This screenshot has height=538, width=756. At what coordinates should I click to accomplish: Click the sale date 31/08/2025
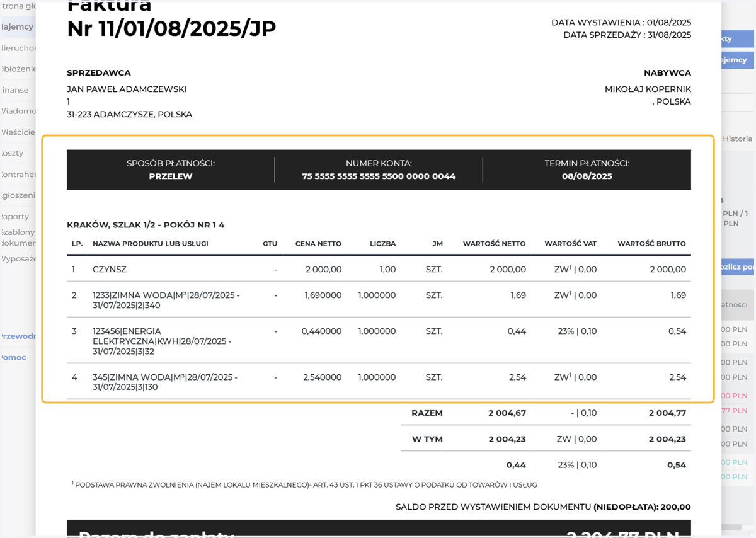tap(669, 35)
